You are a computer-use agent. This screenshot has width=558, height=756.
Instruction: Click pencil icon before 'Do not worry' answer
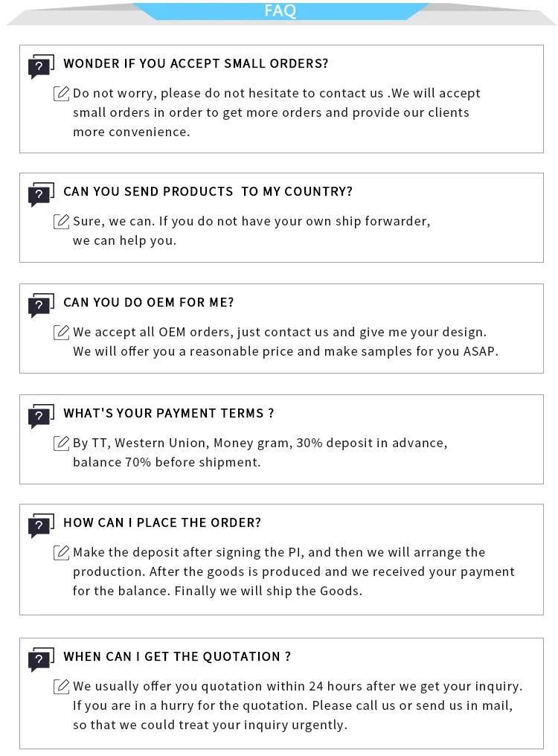point(62,94)
